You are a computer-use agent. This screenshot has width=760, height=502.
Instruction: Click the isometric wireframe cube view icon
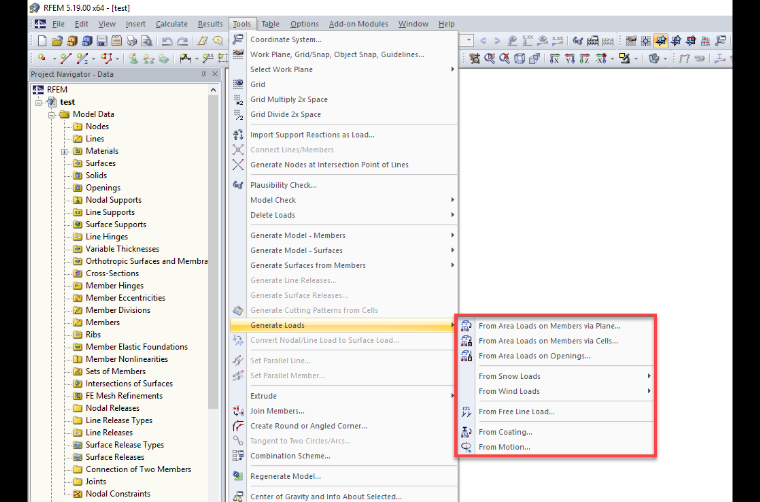pyautogui.click(x=519, y=59)
